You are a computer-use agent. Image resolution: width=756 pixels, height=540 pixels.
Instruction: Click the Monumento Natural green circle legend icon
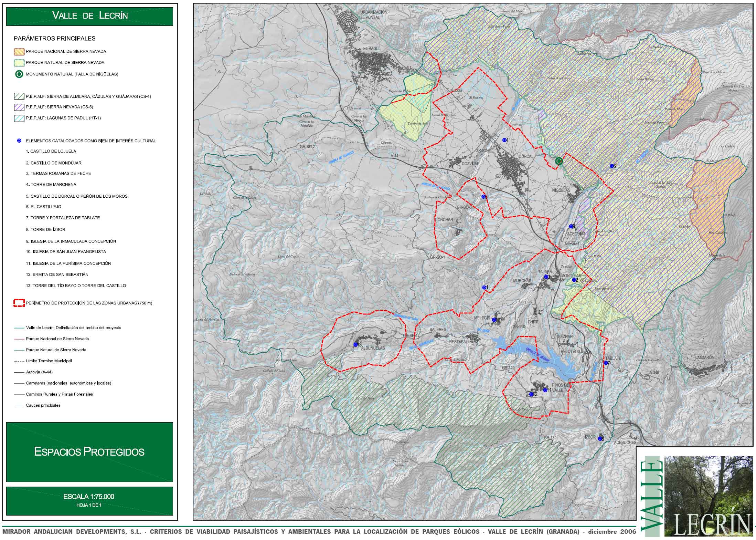pos(19,74)
